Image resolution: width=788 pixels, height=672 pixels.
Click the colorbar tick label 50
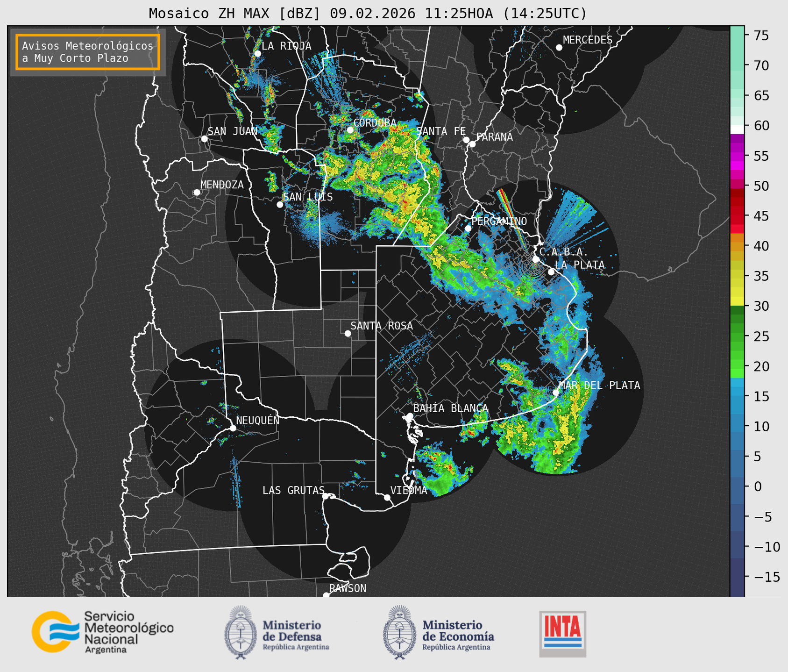761,186
